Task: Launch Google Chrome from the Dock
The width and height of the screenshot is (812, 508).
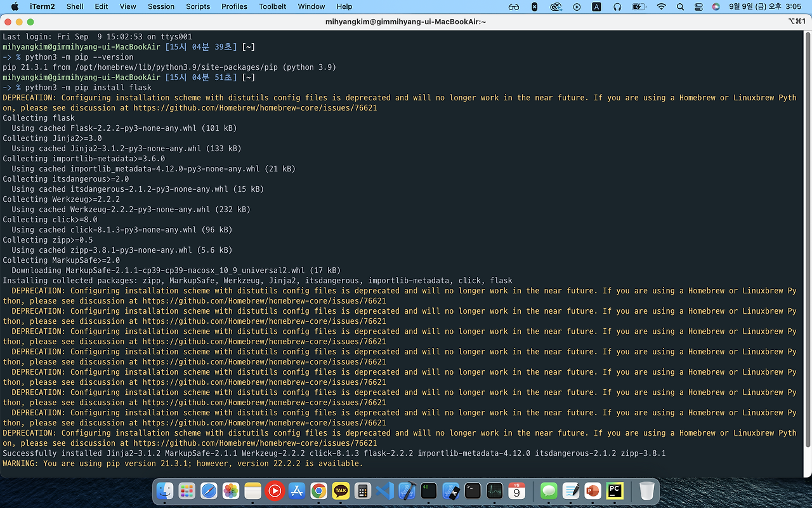Action: click(318, 491)
